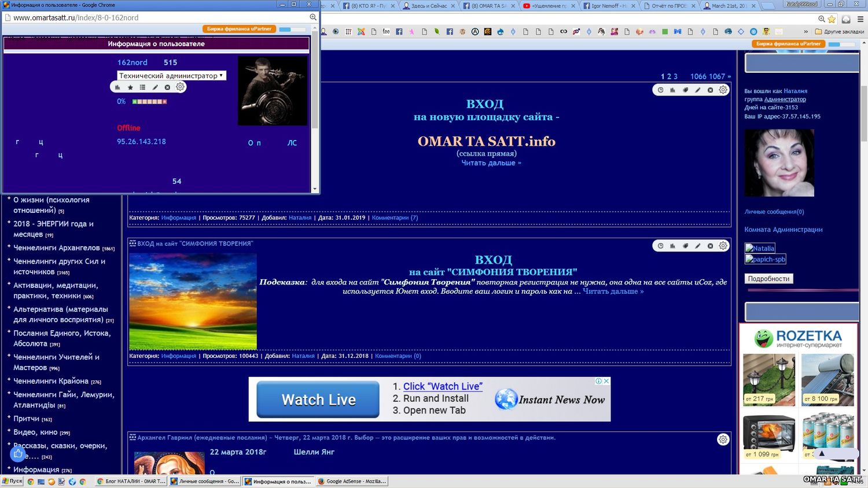Edit the СИМФОНИЯ ТВОРЕНИЯ post with pencil
The image size is (868, 488).
(x=698, y=246)
